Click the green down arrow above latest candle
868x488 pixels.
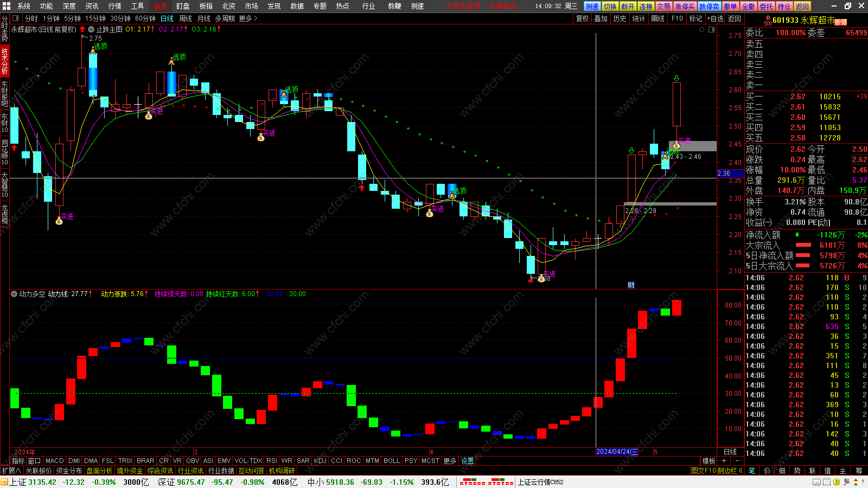point(676,79)
